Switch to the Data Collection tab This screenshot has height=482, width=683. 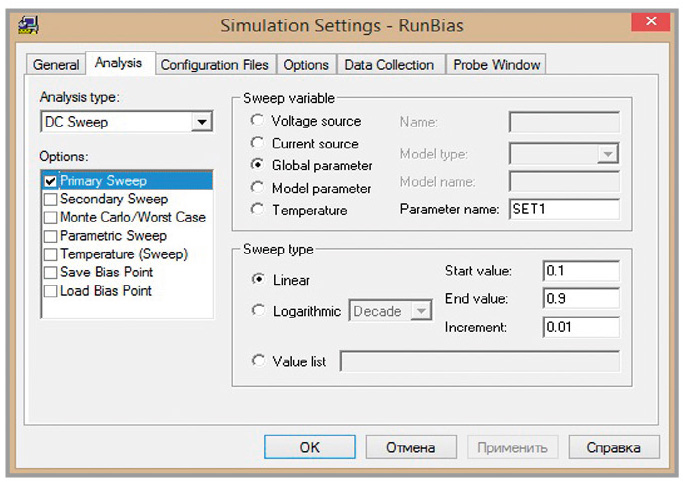click(x=389, y=65)
